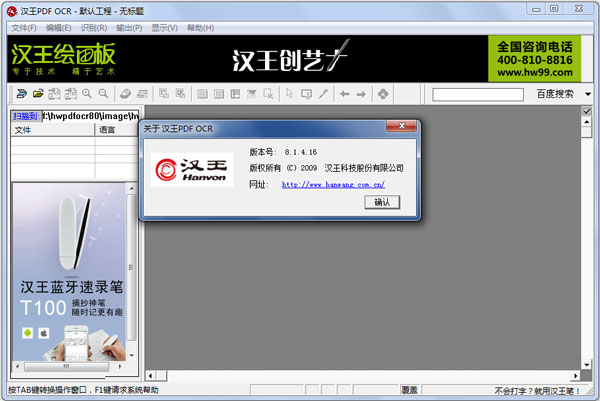Close the 关于 汉王PDF OCR dialog
The height and width of the screenshot is (401, 600).
pos(401,126)
